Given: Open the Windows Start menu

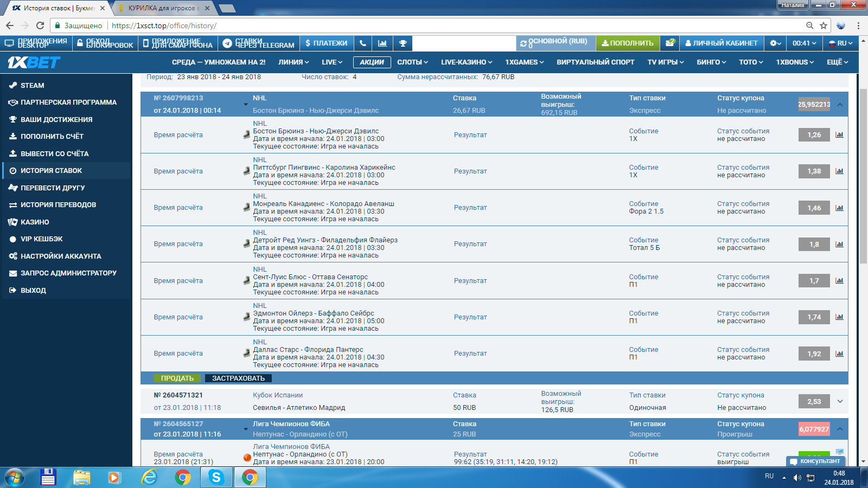Looking at the screenshot, I should (x=15, y=477).
